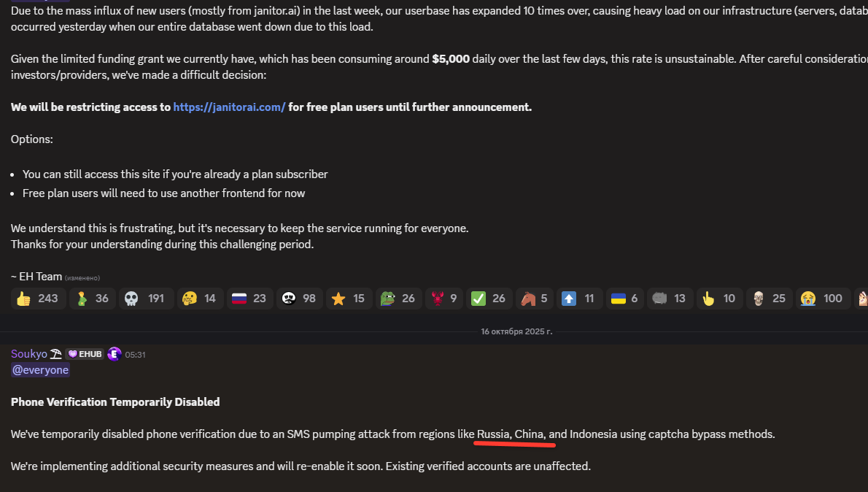Click the pointing-up finger reaction with 10
Image resolution: width=868 pixels, height=492 pixels.
pyautogui.click(x=720, y=299)
